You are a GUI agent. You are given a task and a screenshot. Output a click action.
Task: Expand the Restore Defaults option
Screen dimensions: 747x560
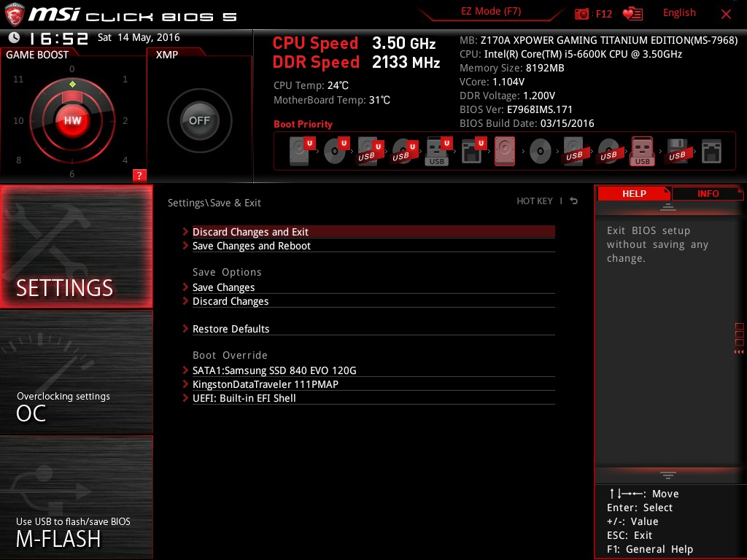tap(231, 329)
